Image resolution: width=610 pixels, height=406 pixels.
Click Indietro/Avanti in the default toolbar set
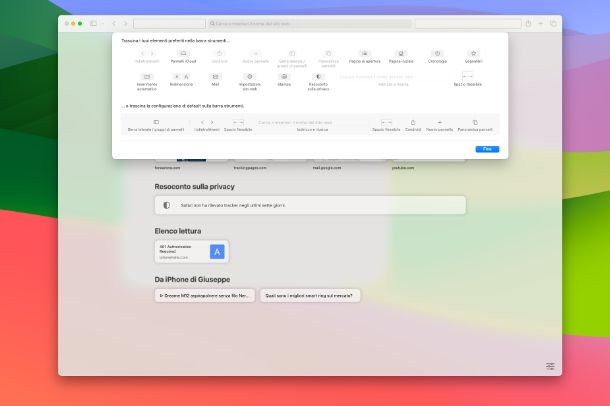tap(207, 125)
